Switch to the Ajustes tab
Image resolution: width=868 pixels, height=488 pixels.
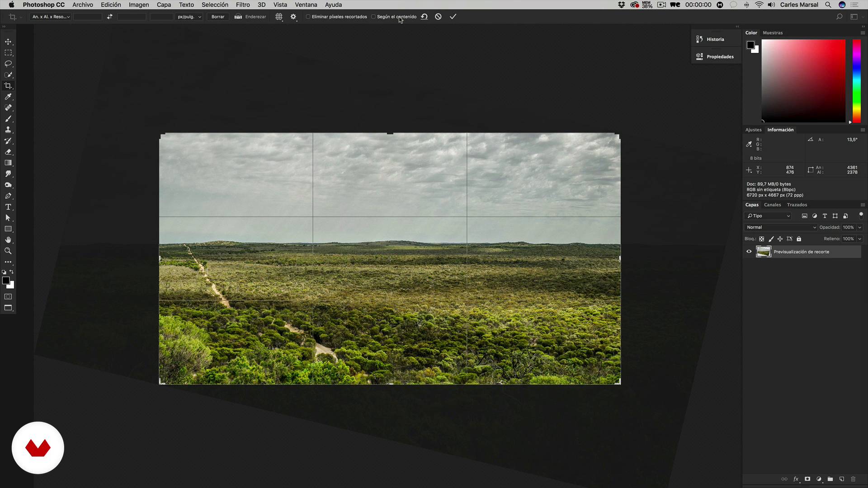tap(753, 130)
